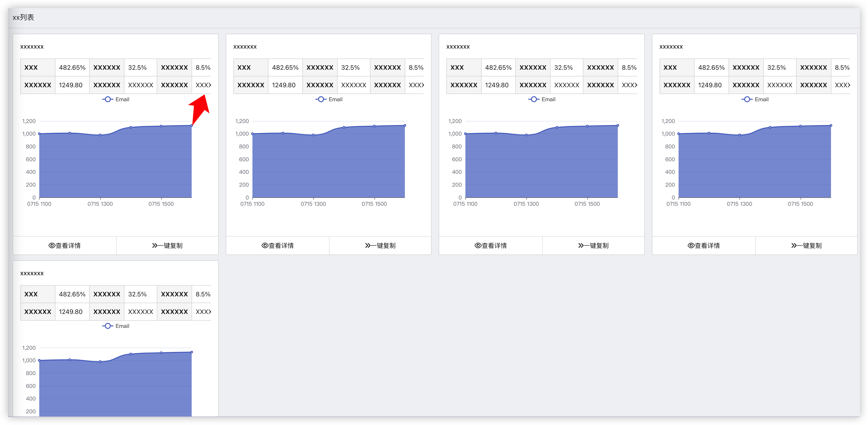Select 482.65% in the fourth card's table
The image size is (868, 425).
tap(711, 67)
